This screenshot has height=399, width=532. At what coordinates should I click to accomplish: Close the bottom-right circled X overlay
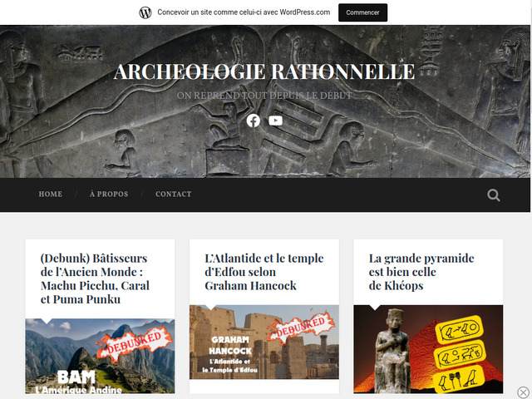click(x=523, y=392)
